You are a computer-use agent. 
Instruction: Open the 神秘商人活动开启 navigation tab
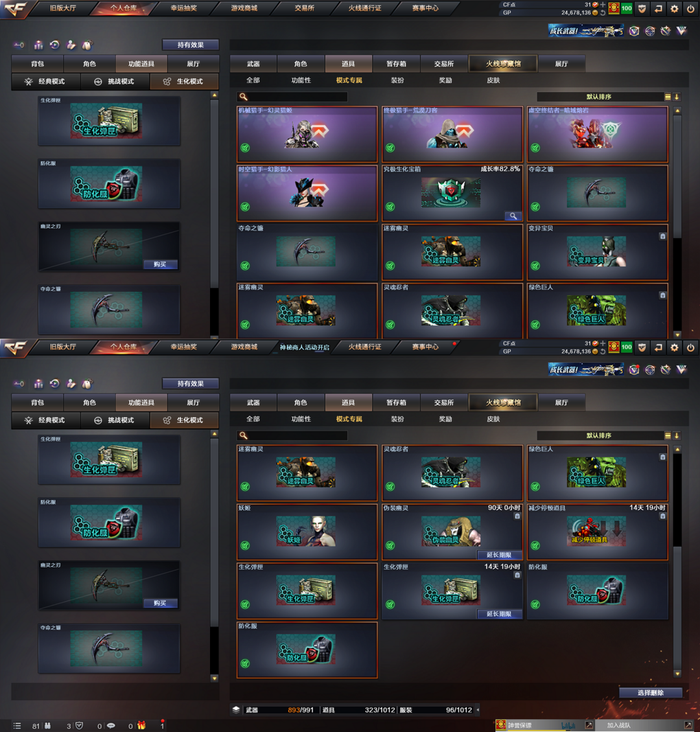pyautogui.click(x=305, y=347)
